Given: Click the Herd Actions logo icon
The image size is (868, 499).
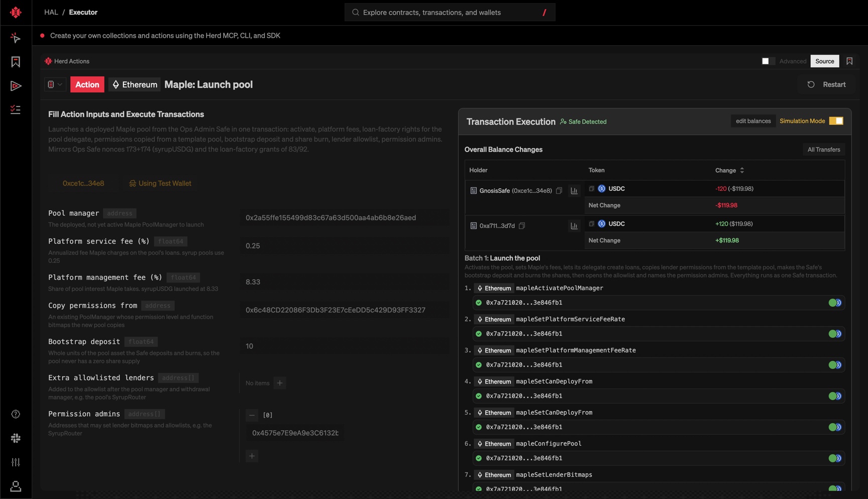Looking at the screenshot, I should point(48,61).
